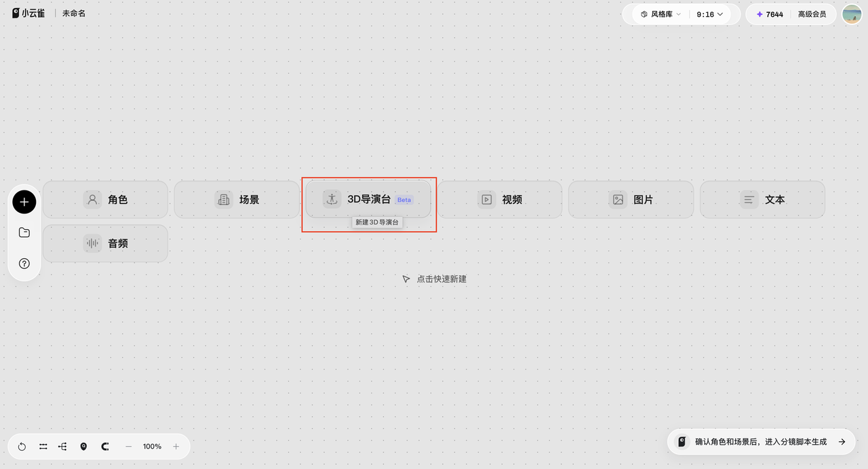The height and width of the screenshot is (469, 868).
Task: Expand the 9:16 aspect ratio dropdown
Action: point(709,14)
